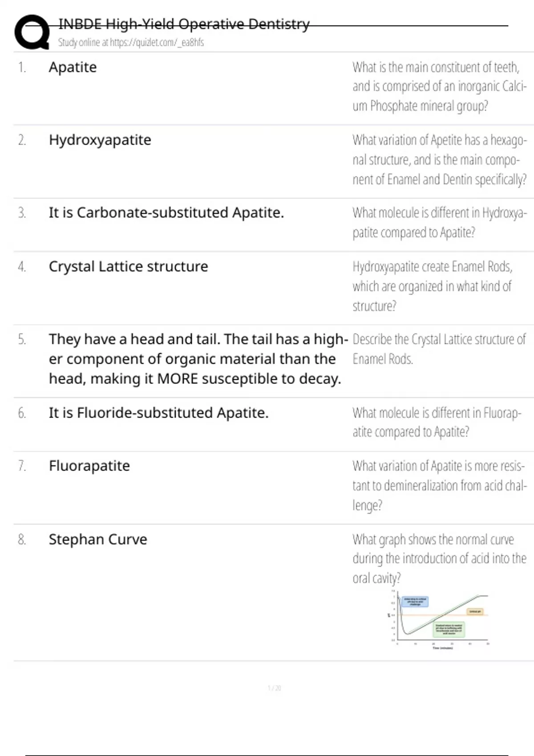Click the Quizlet Q logo
Screen dimensions: 534x756
pos(32,32)
